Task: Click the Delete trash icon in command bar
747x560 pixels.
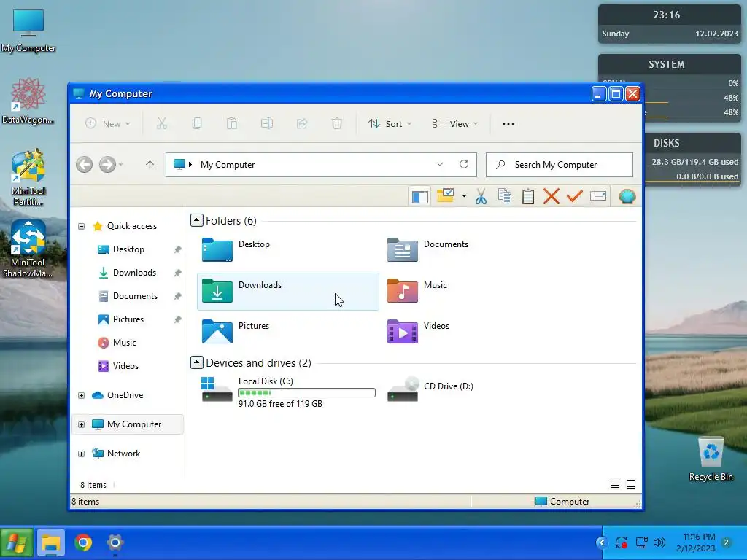Action: tap(337, 124)
